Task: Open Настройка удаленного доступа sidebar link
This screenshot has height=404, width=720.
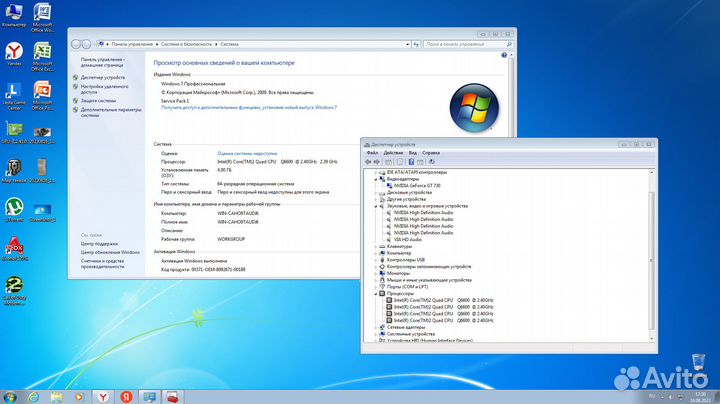Action: pos(104,89)
